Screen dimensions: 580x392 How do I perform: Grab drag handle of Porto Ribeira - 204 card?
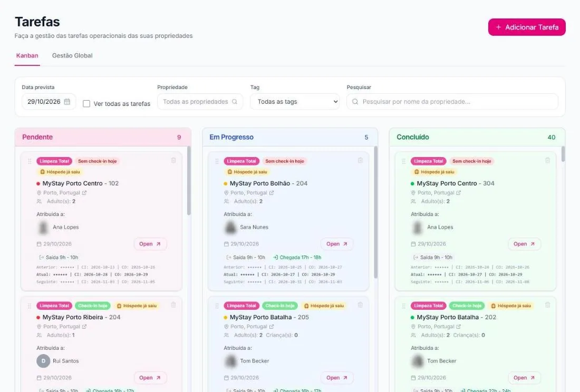click(30, 306)
